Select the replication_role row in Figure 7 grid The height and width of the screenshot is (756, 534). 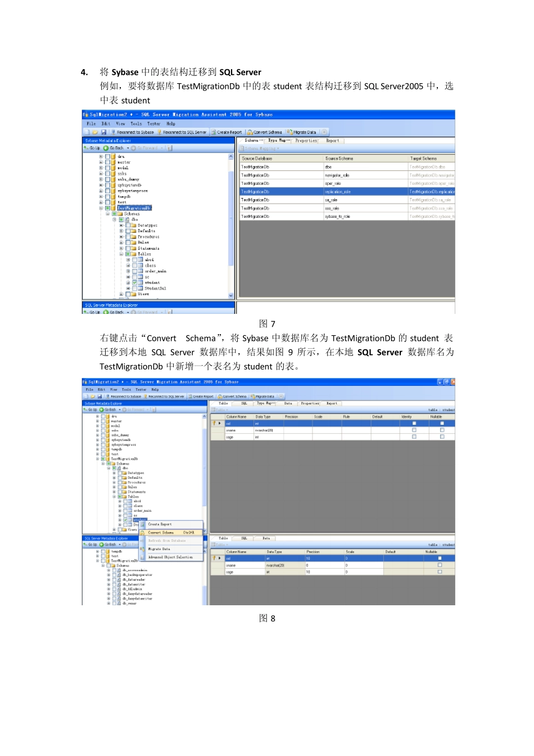(x=347, y=192)
